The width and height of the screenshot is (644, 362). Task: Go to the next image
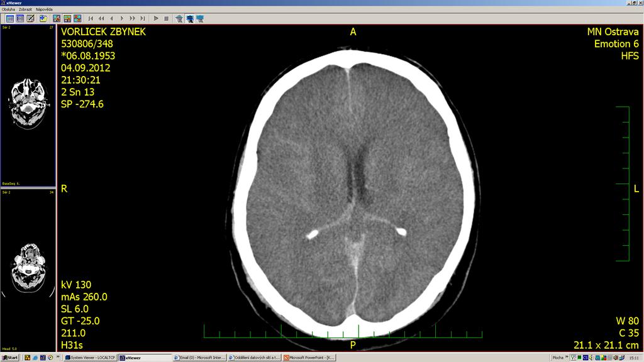point(121,18)
